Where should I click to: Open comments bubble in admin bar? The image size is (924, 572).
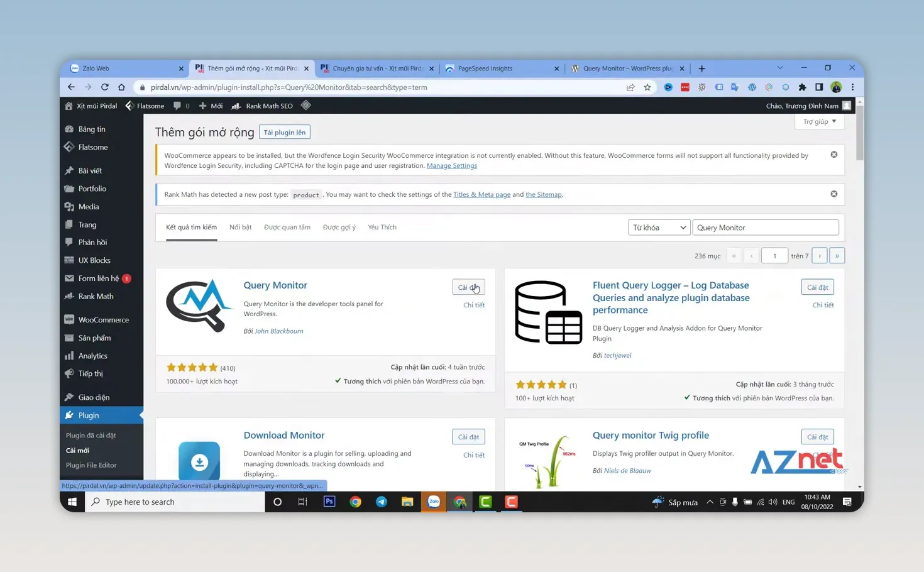point(181,106)
